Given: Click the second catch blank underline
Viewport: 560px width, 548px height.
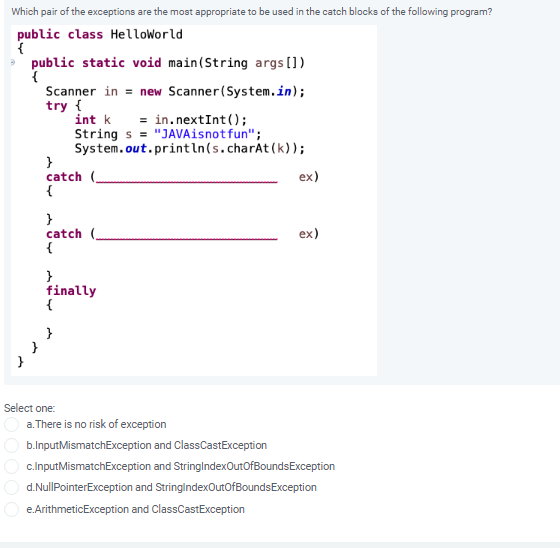Looking at the screenshot, I should click(x=187, y=238).
